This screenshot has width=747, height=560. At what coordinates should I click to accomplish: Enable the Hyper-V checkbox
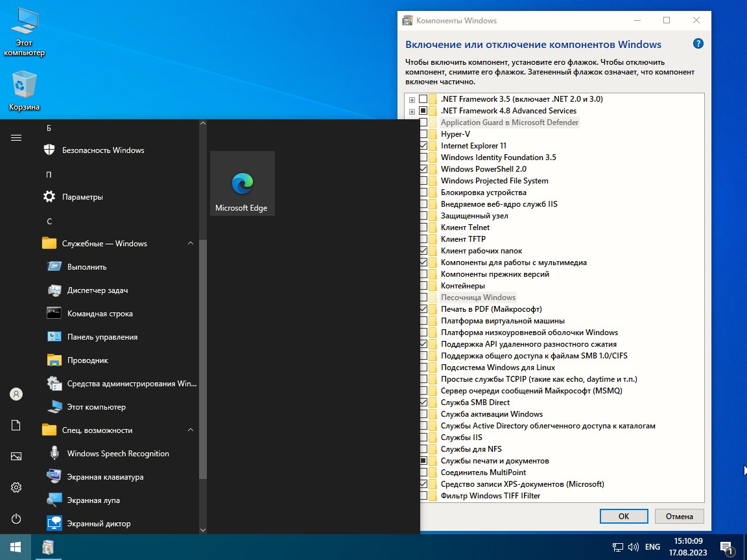point(423,134)
